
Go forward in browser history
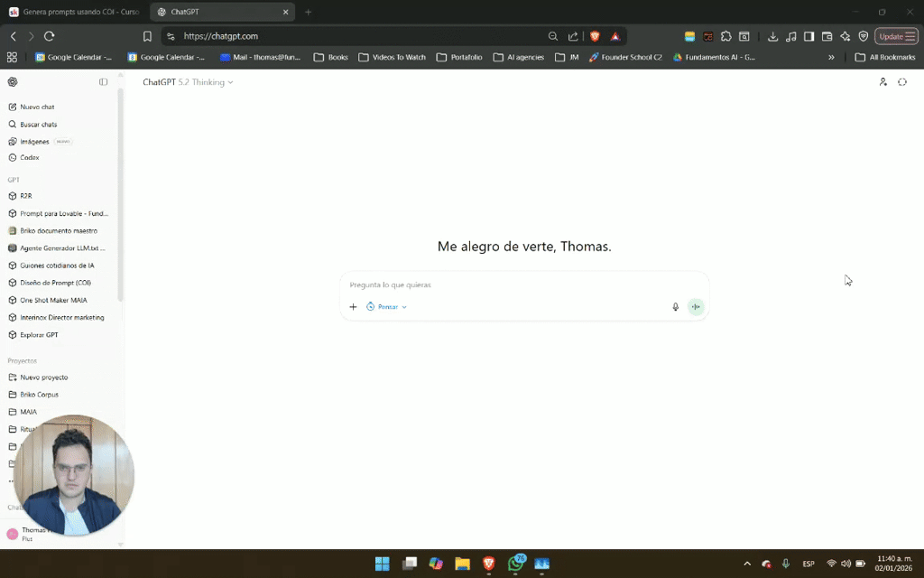32,36
